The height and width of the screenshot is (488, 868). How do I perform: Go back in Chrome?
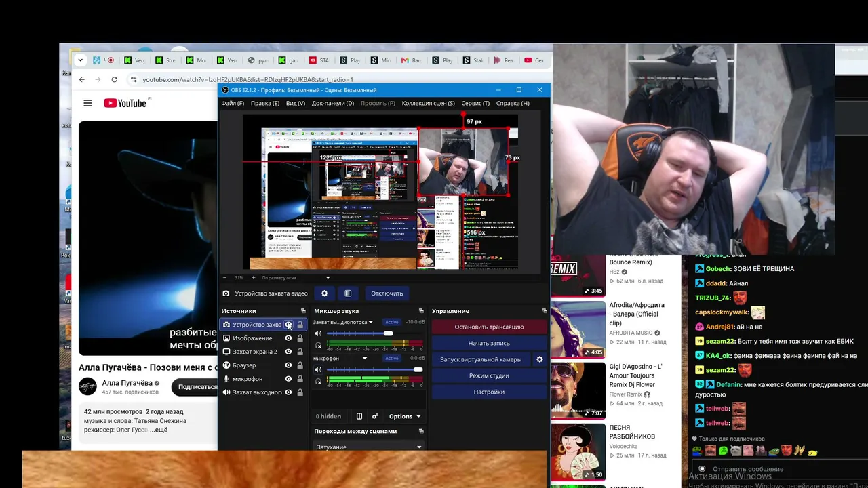pyautogui.click(x=82, y=79)
